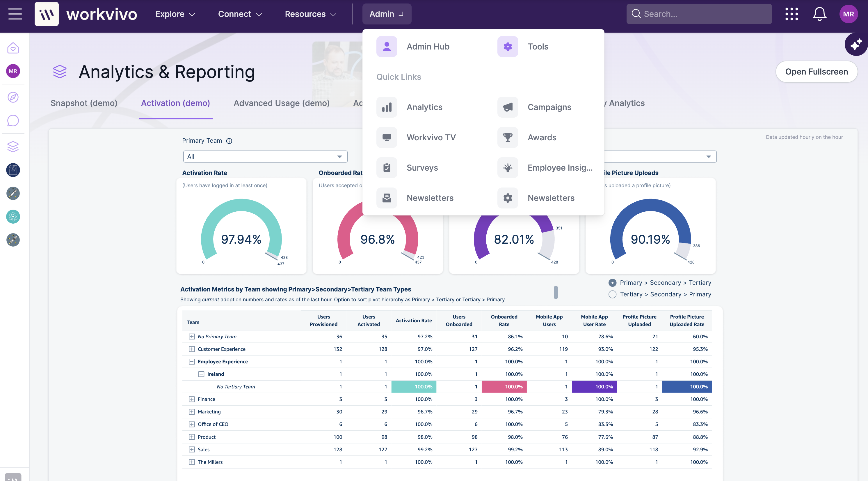Viewport: 868px width, 481px height.
Task: Select the Activation (demo) tab
Action: click(176, 103)
